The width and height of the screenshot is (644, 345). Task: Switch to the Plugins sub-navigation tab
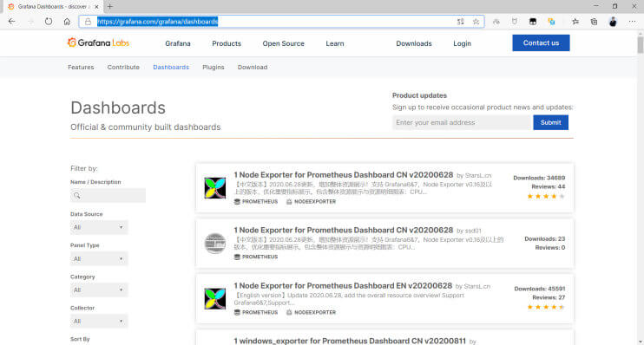(x=214, y=68)
